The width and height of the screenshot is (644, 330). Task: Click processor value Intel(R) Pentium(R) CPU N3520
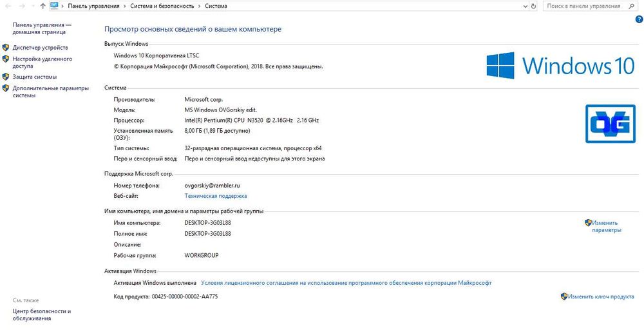point(252,121)
